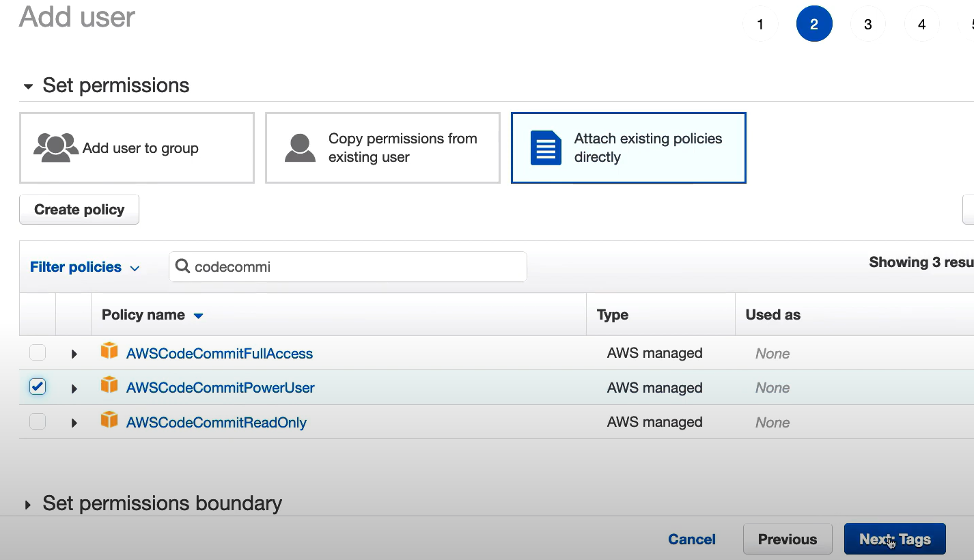Image resolution: width=974 pixels, height=560 pixels.
Task: Check the AWSCodeCommitFullAccess checkbox
Action: (38, 353)
